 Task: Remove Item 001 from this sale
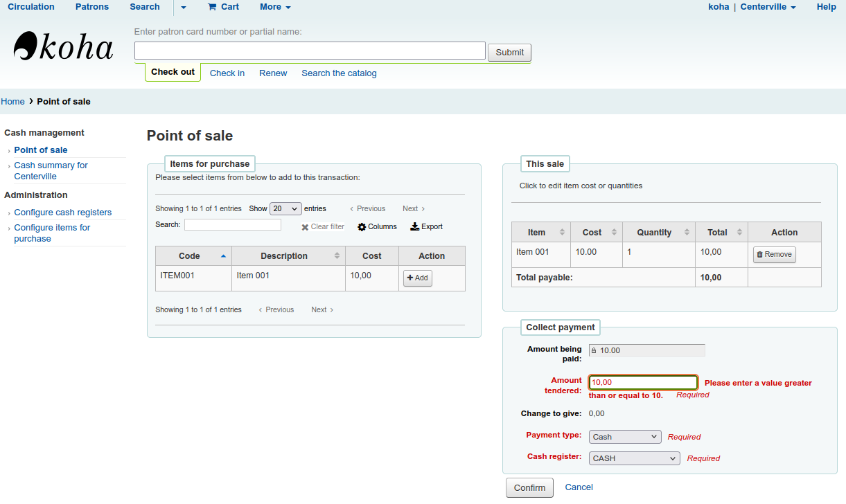click(774, 255)
